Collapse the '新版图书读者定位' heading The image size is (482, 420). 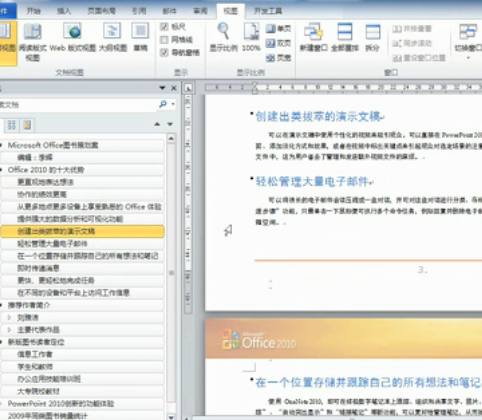(2, 342)
